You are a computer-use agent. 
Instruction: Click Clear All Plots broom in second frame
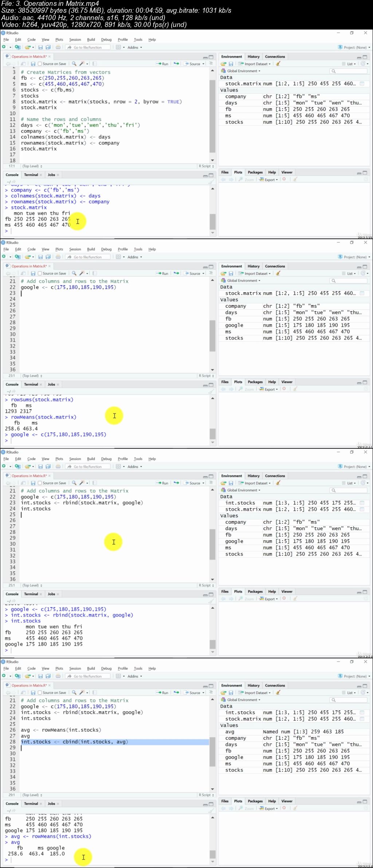click(x=295, y=389)
